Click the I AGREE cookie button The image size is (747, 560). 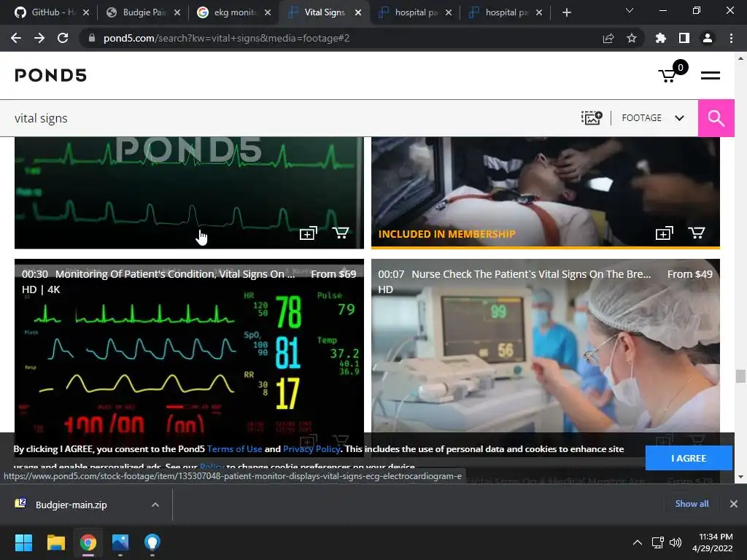click(689, 458)
